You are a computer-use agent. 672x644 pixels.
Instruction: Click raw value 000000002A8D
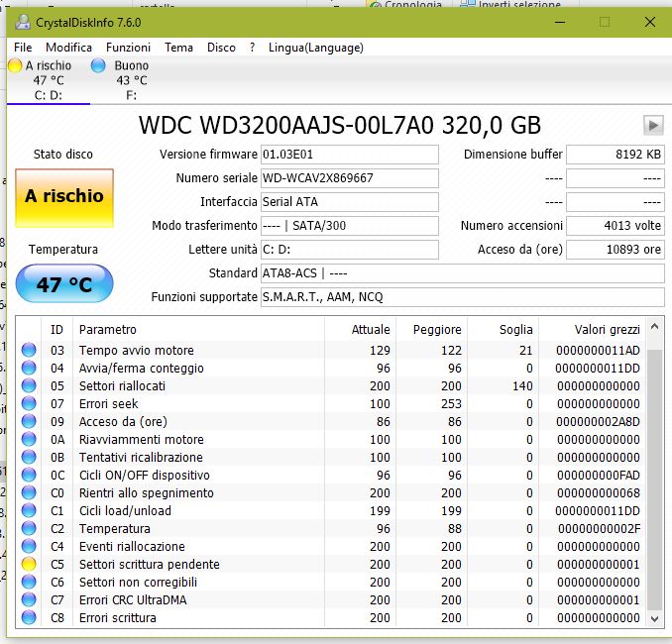[x=598, y=422]
